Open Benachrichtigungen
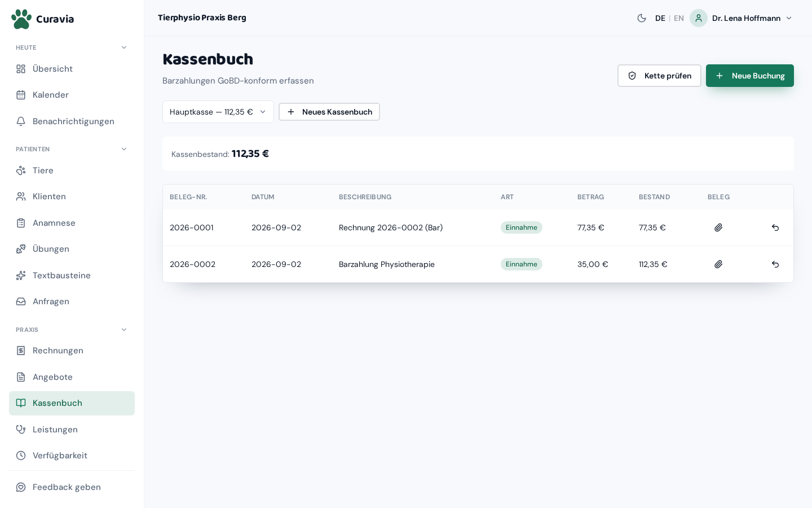Image resolution: width=812 pixels, height=508 pixels. click(x=72, y=121)
